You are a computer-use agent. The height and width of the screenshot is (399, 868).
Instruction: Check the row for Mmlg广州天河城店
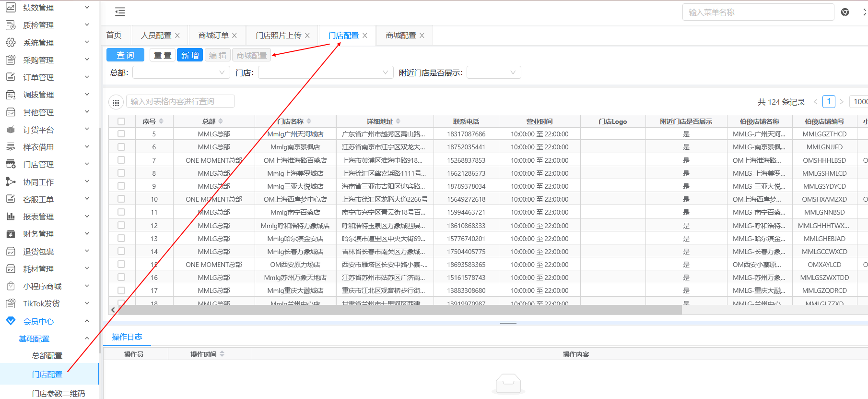click(121, 134)
